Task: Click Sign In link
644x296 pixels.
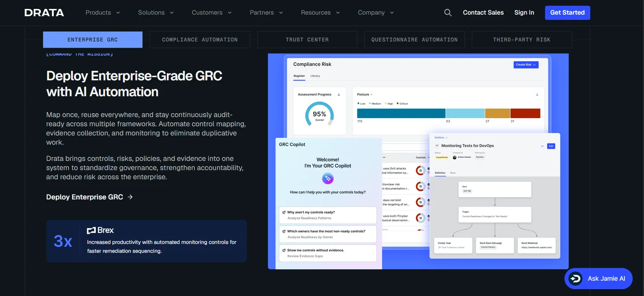Action: tap(524, 13)
